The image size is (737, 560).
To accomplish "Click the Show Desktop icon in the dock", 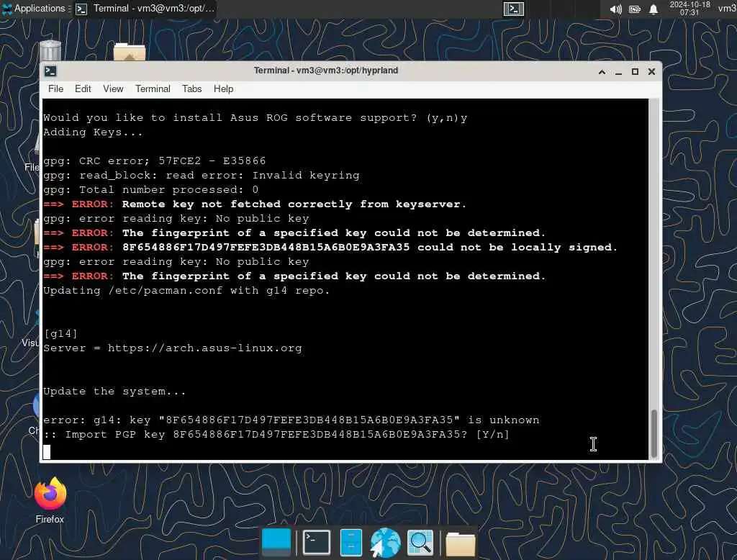I will (x=276, y=543).
